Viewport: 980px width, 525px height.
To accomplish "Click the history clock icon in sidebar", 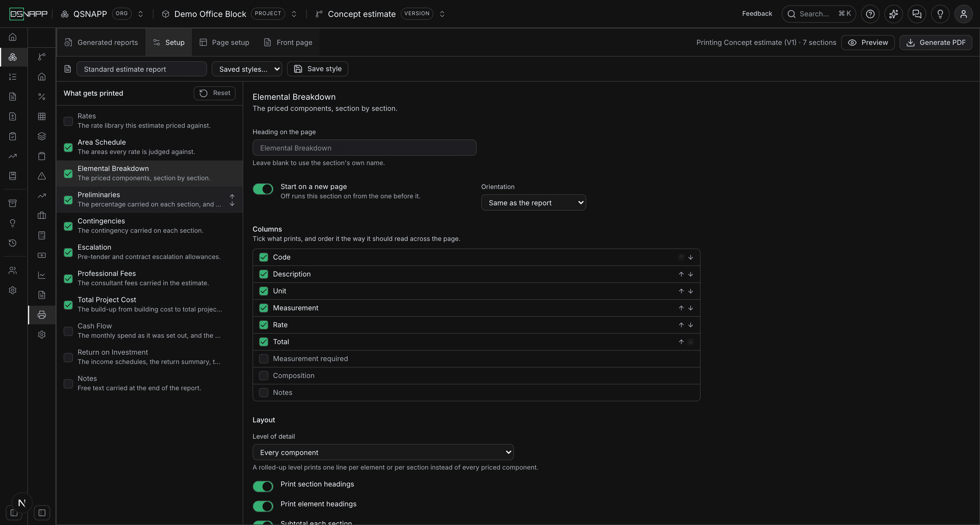I will pyautogui.click(x=13, y=243).
